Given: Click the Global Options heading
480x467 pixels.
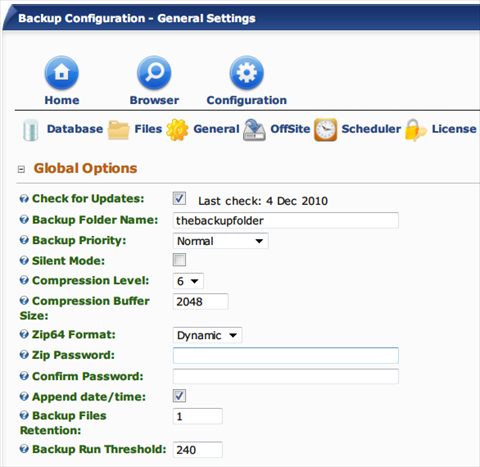Looking at the screenshot, I should [85, 168].
